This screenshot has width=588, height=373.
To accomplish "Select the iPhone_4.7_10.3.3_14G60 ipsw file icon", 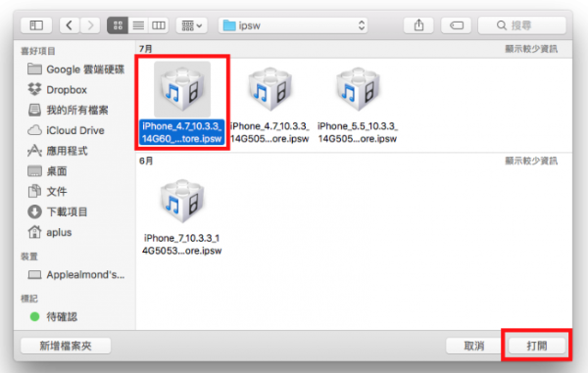I will 182,89.
